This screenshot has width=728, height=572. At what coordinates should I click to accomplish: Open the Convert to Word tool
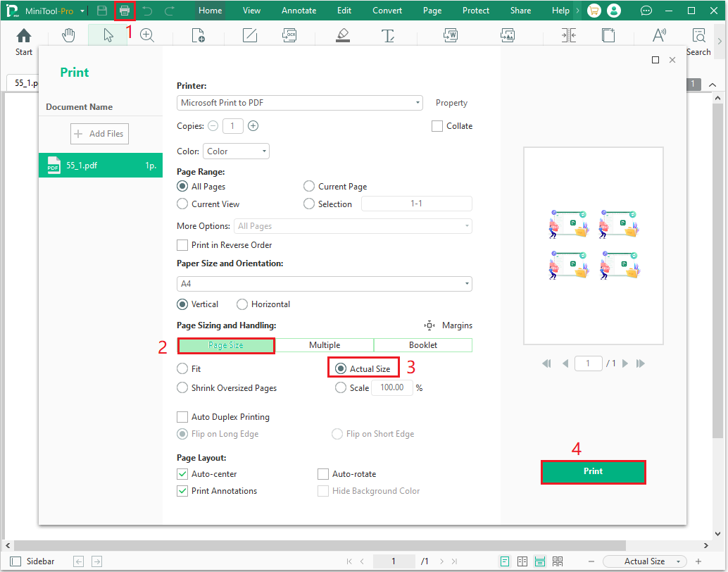(450, 34)
